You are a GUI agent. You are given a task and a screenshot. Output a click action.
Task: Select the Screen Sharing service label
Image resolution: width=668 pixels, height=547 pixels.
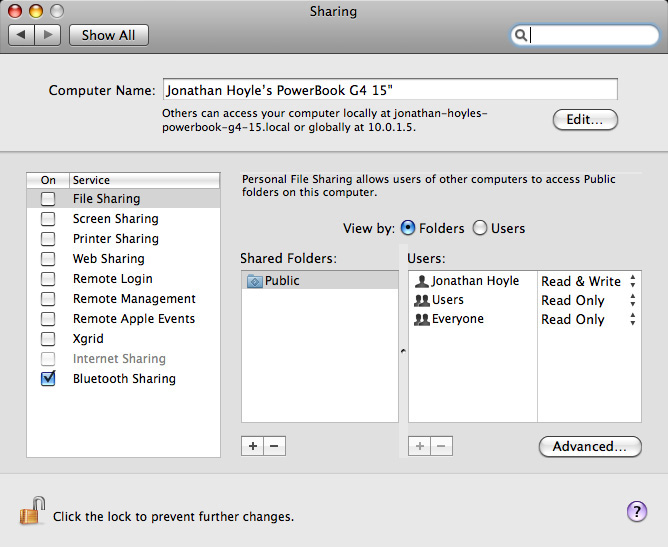115,219
